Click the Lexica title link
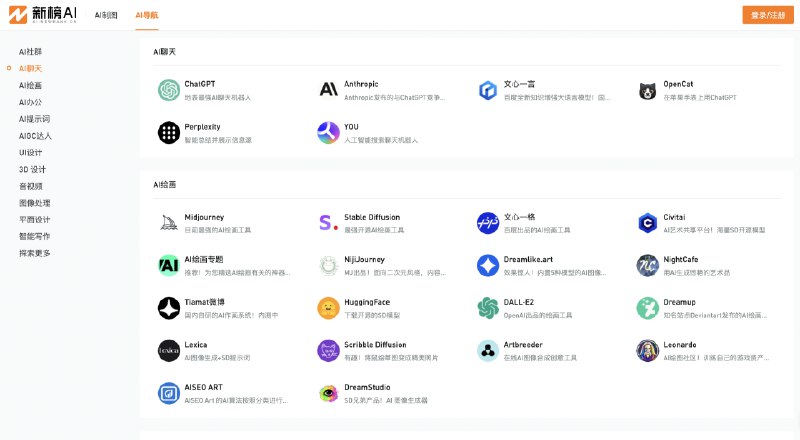This screenshot has width=800, height=440. tap(195, 345)
